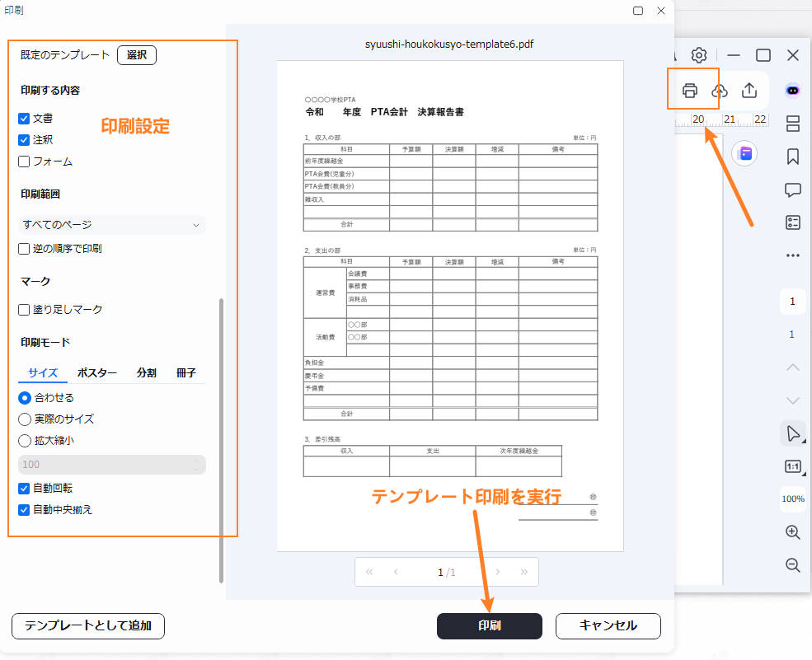Open the comments panel icon
Screen dimensions: 812x660
pyautogui.click(x=792, y=190)
